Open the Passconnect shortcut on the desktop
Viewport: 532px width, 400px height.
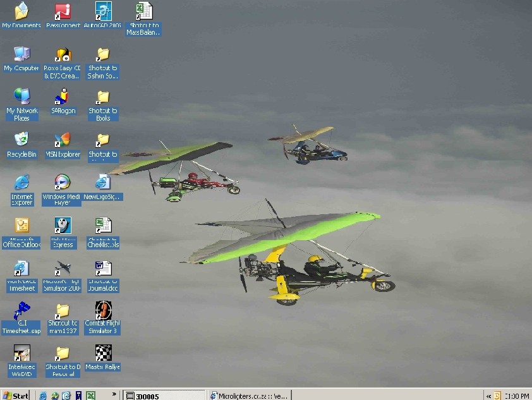tap(63, 15)
